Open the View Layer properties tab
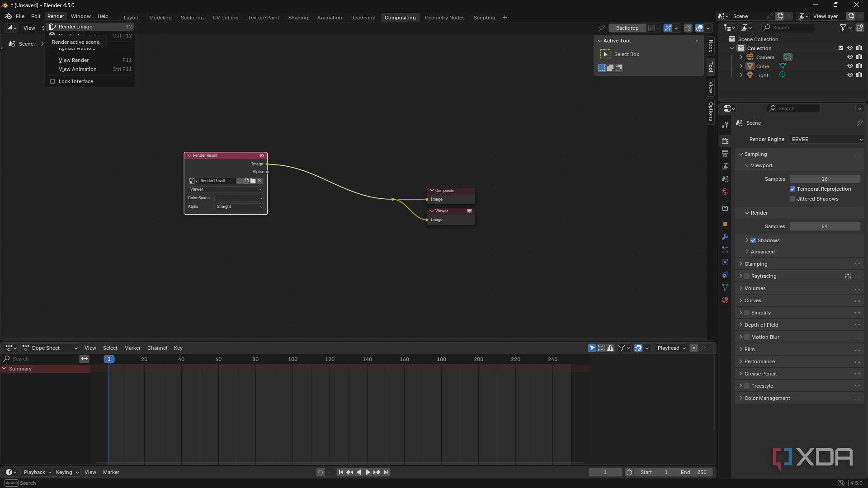Image resolution: width=868 pixels, height=488 pixels. click(x=725, y=166)
